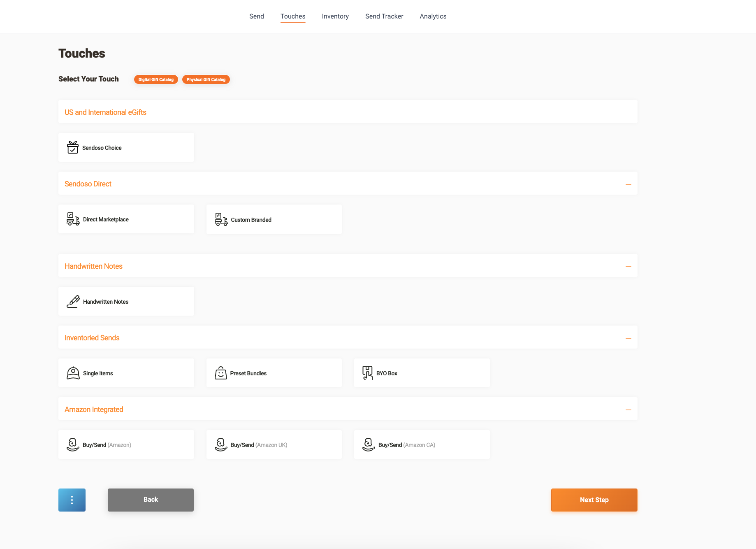Image resolution: width=756 pixels, height=549 pixels.
Task: Click the BYO Box icon
Action: pos(367,373)
